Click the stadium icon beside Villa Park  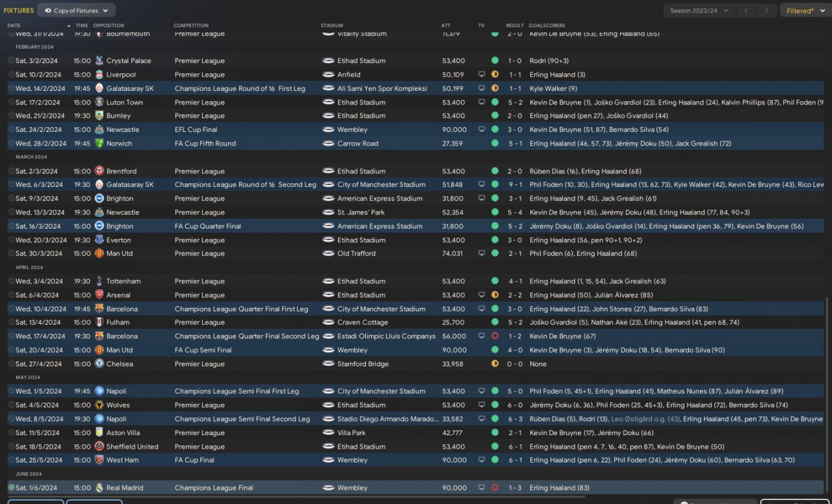click(x=328, y=433)
